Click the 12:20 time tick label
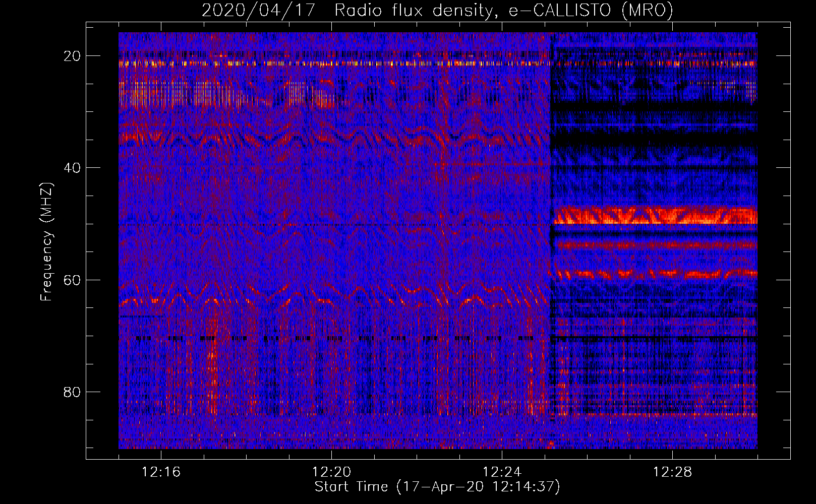 (x=332, y=472)
